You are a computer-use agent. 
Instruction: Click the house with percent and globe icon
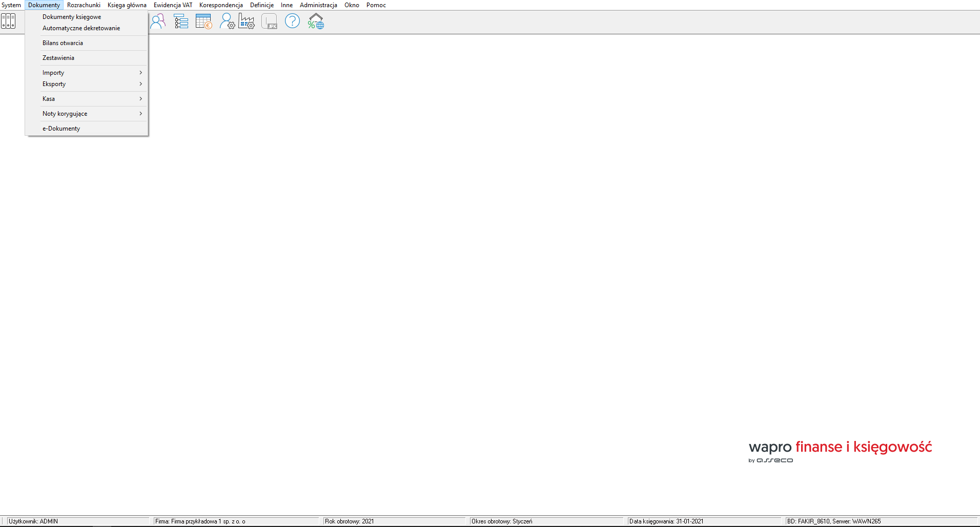[316, 22]
